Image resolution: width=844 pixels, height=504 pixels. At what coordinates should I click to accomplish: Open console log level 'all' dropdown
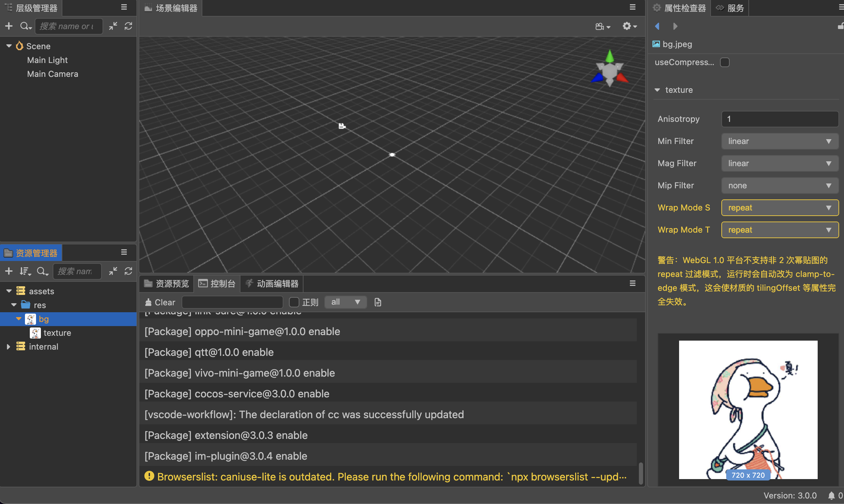[345, 302]
